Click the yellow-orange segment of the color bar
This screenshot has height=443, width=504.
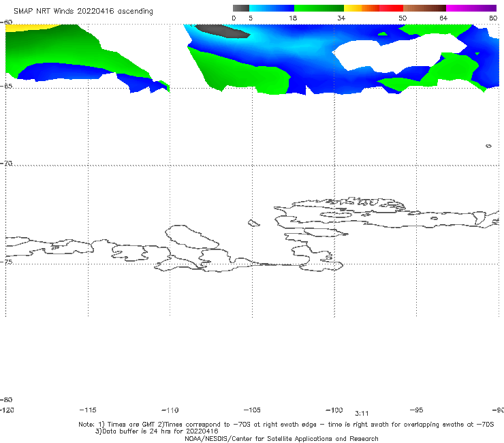(x=362, y=8)
